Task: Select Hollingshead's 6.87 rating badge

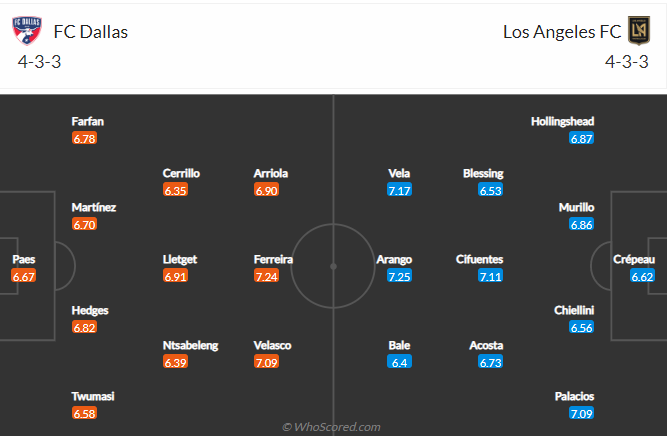Action: pos(582,138)
